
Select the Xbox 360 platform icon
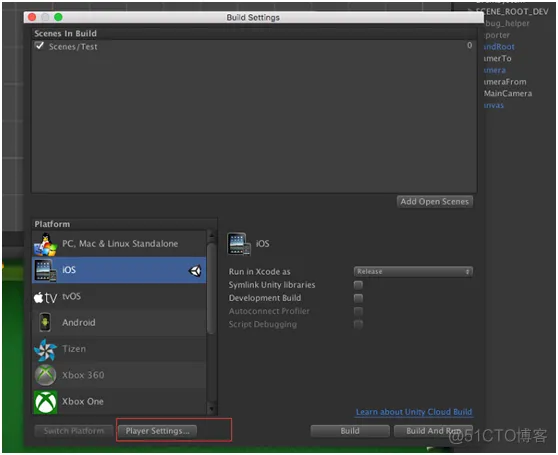45,375
